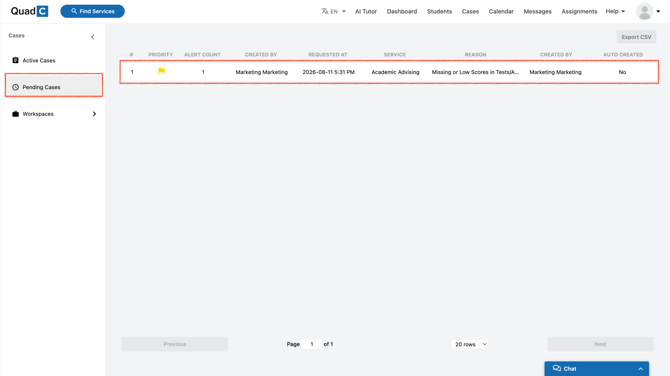Click the 'No' auto created cell
Screen dimensions: 670x376
pyautogui.click(x=622, y=72)
